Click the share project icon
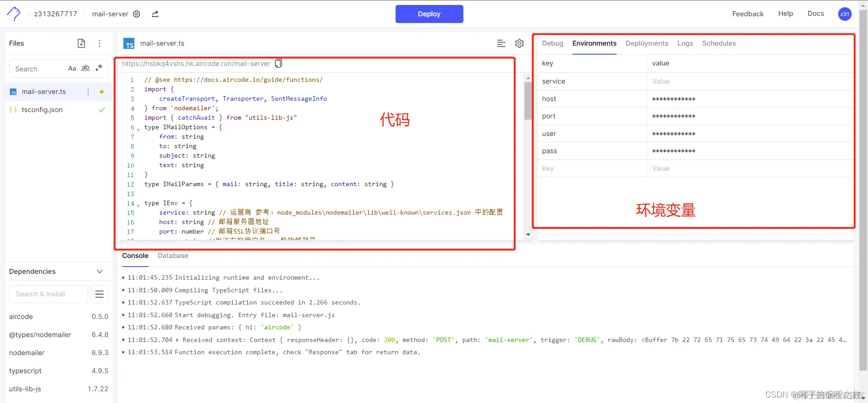The image size is (868, 403). coord(155,14)
